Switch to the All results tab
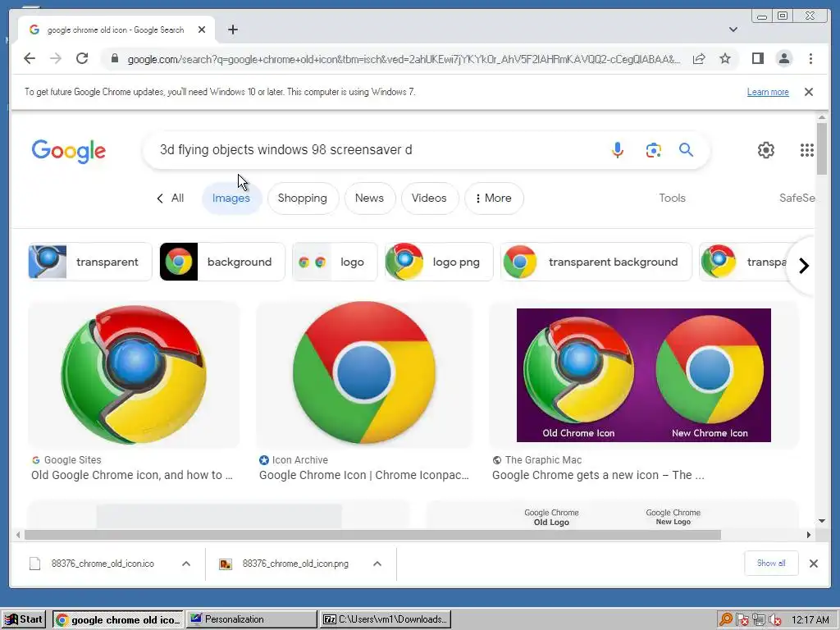 click(171, 199)
